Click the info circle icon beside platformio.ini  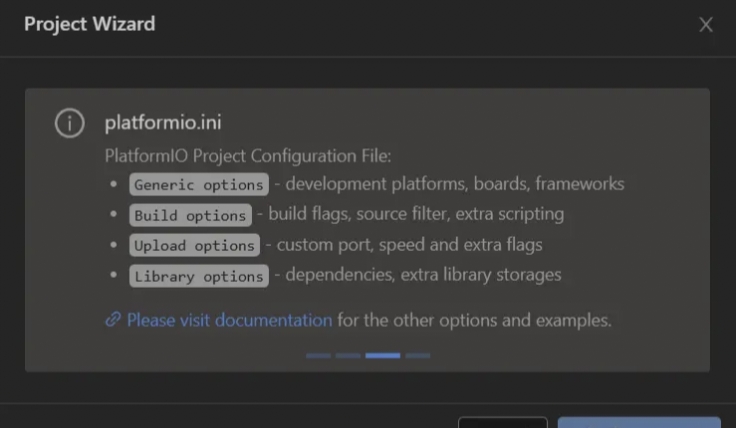pos(69,123)
